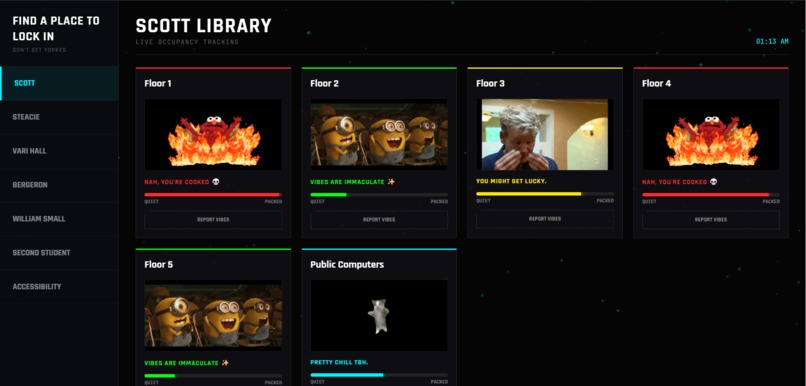Click the Floor 3 Gordon Ramsay image
This screenshot has width=806, height=386.
[x=545, y=135]
